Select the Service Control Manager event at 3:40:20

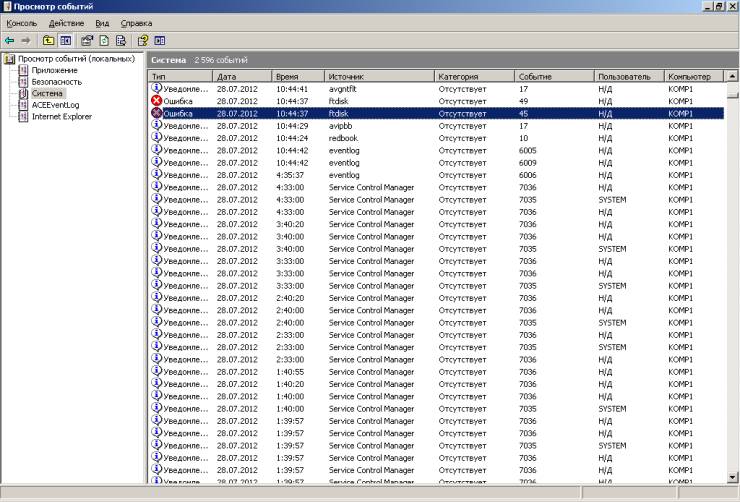pyautogui.click(x=436, y=224)
